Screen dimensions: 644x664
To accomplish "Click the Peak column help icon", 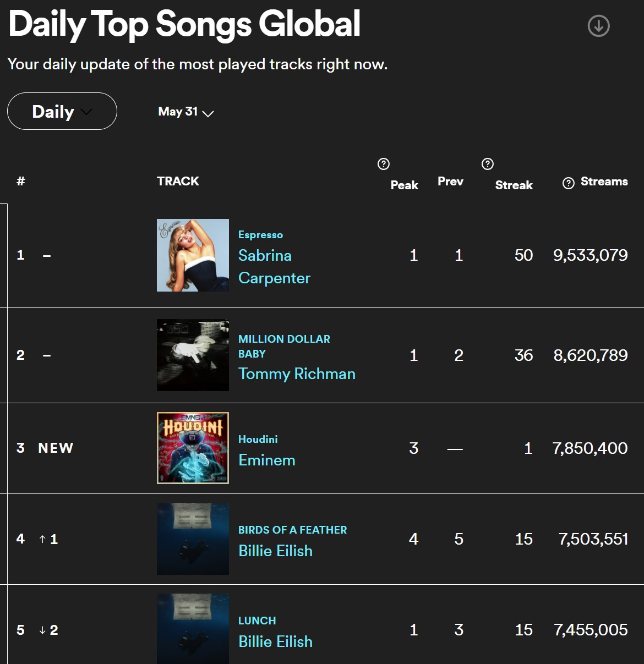I will click(x=384, y=164).
